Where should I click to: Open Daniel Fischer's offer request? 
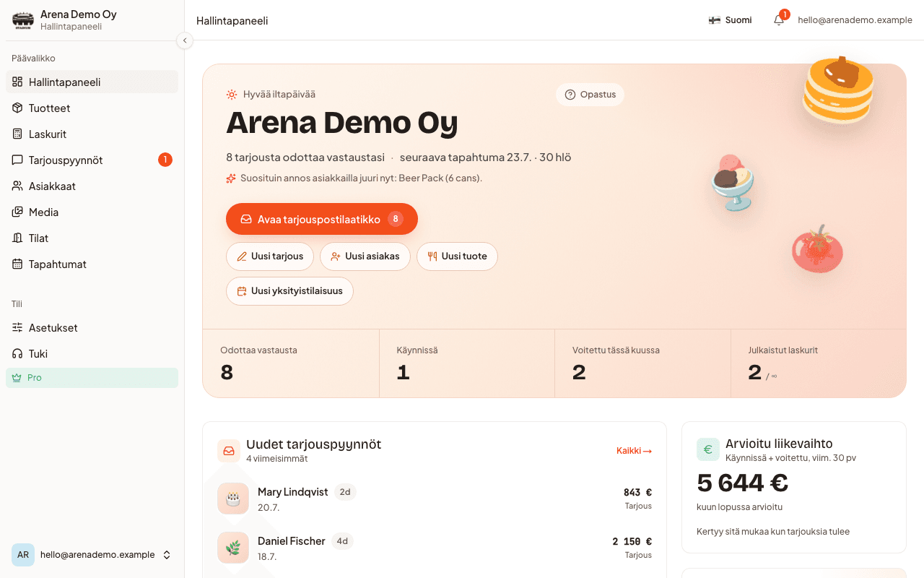click(435, 548)
